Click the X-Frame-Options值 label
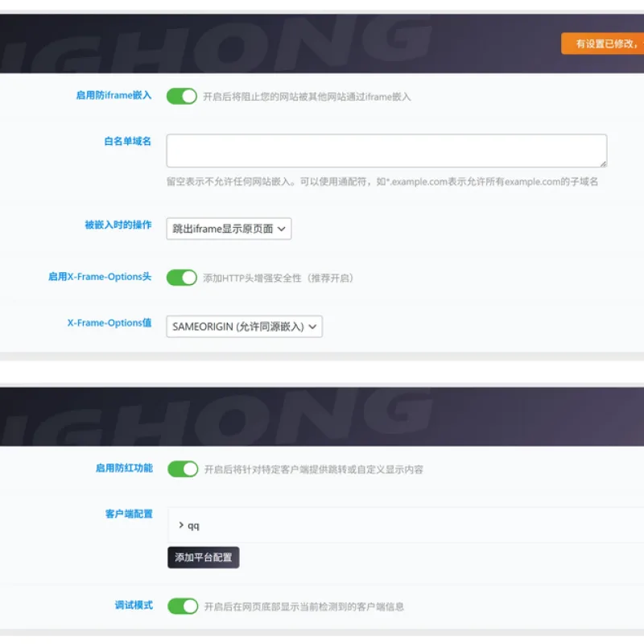Viewport: 644px width, 644px height. pyautogui.click(x=109, y=323)
